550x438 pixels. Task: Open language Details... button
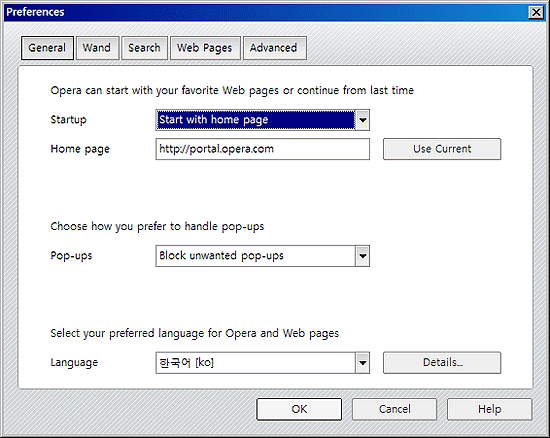tap(442, 363)
